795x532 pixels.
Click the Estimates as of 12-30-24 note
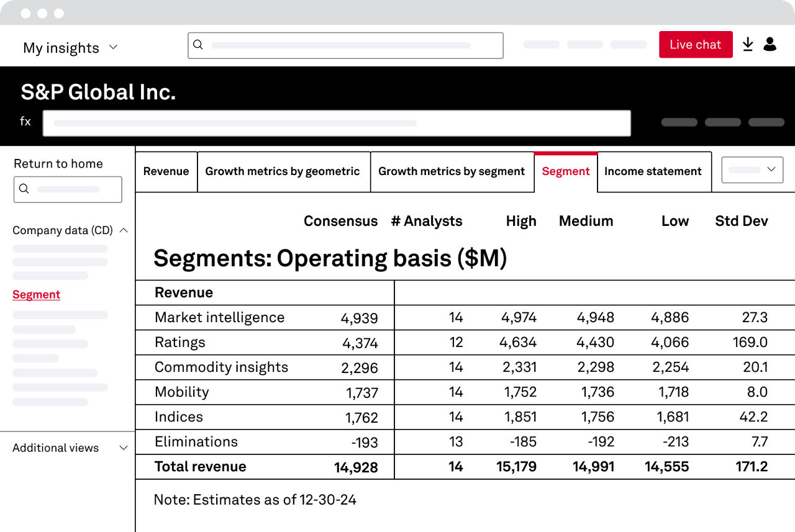(x=255, y=500)
